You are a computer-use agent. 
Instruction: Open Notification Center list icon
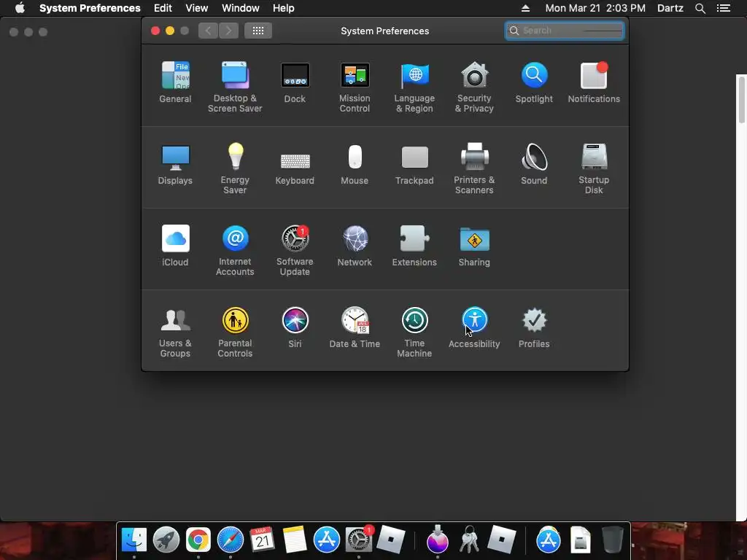tap(724, 8)
